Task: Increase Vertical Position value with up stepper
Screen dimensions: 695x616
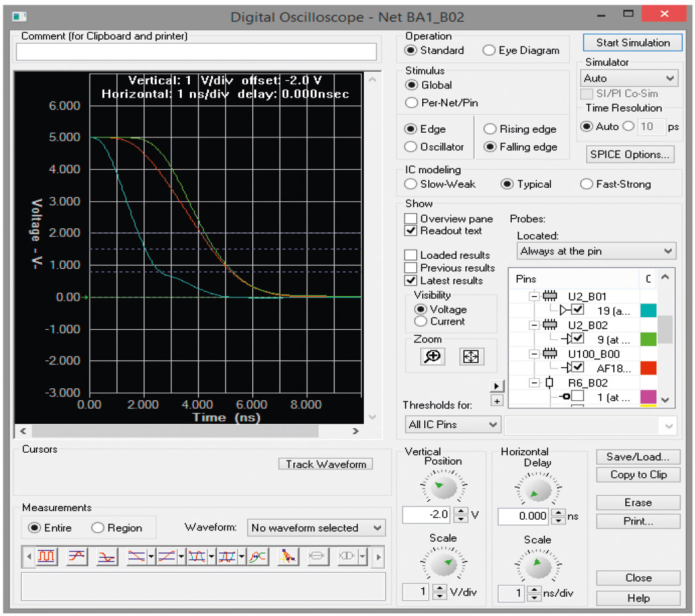Action: (461, 510)
